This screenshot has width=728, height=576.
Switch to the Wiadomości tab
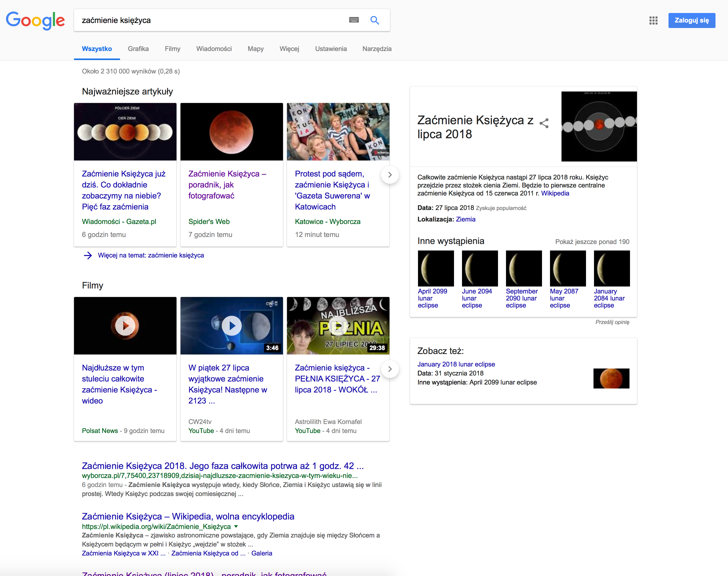pos(214,49)
